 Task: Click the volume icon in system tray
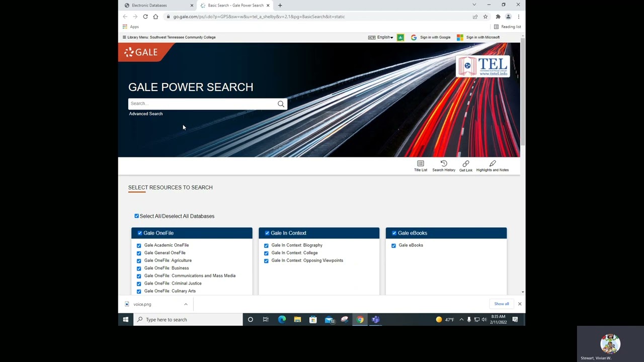pos(484,319)
